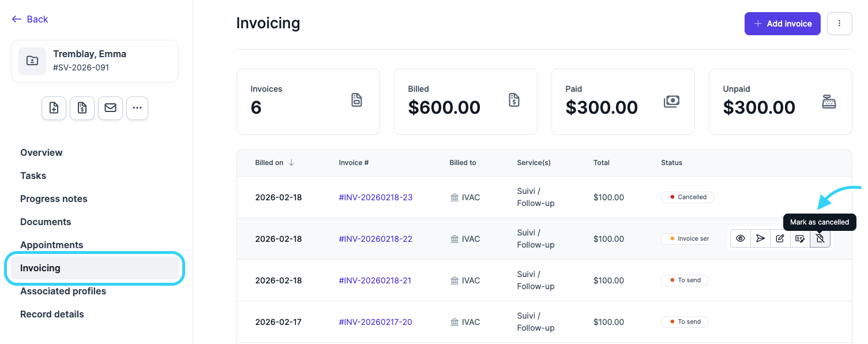Click the Add invoice button
This screenshot has height=344, width=868.
(x=782, y=24)
